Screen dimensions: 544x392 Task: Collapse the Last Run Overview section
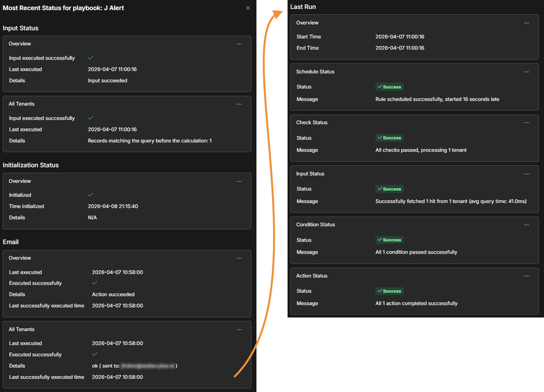pyautogui.click(x=527, y=23)
